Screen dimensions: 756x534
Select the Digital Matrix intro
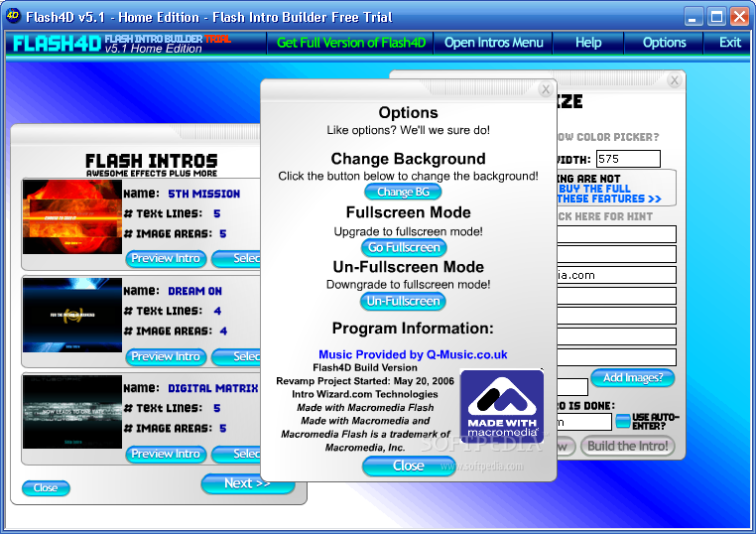tap(236, 454)
